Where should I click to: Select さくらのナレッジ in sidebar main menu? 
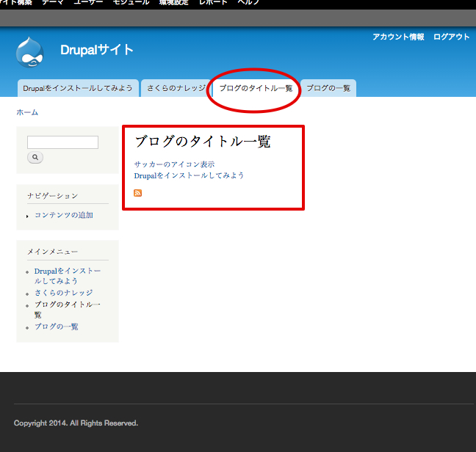(x=64, y=293)
